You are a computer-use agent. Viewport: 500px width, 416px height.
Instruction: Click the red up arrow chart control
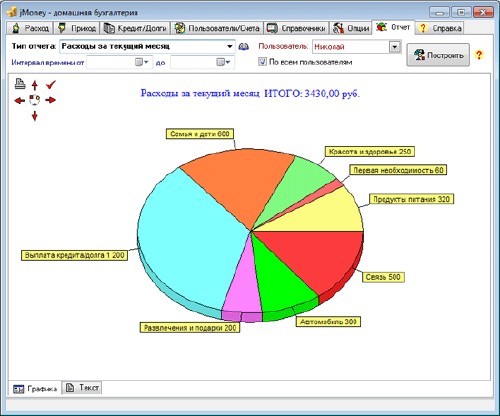[35, 85]
